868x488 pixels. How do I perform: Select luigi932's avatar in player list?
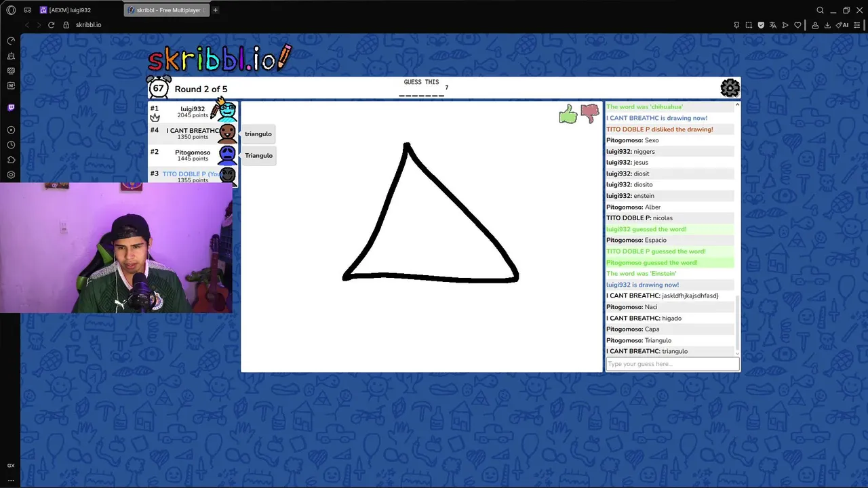point(227,111)
